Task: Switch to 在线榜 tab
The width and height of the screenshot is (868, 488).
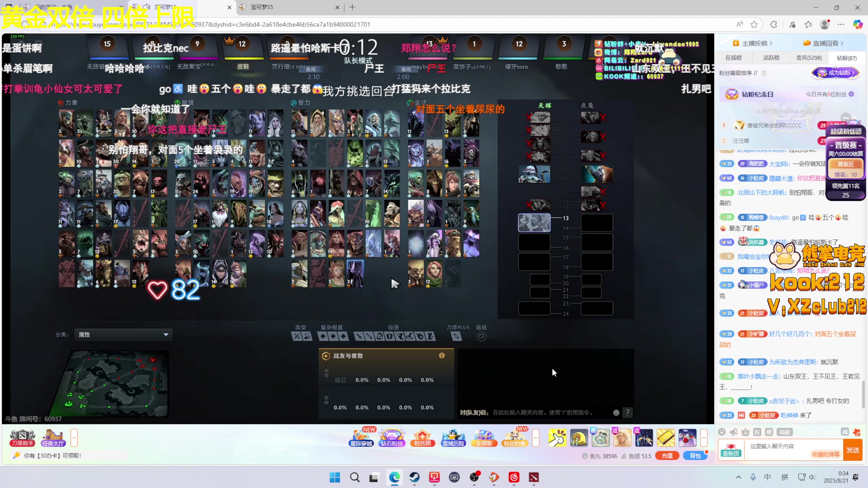Action: click(733, 58)
